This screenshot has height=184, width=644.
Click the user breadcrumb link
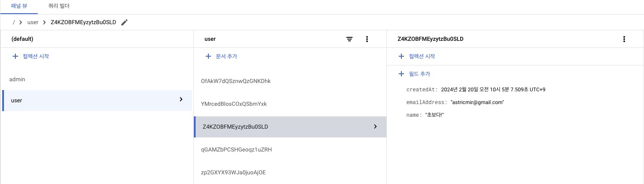[x=33, y=22]
